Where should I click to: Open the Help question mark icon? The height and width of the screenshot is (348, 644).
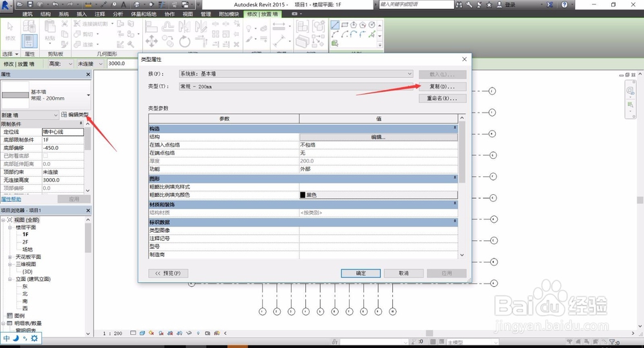click(564, 5)
